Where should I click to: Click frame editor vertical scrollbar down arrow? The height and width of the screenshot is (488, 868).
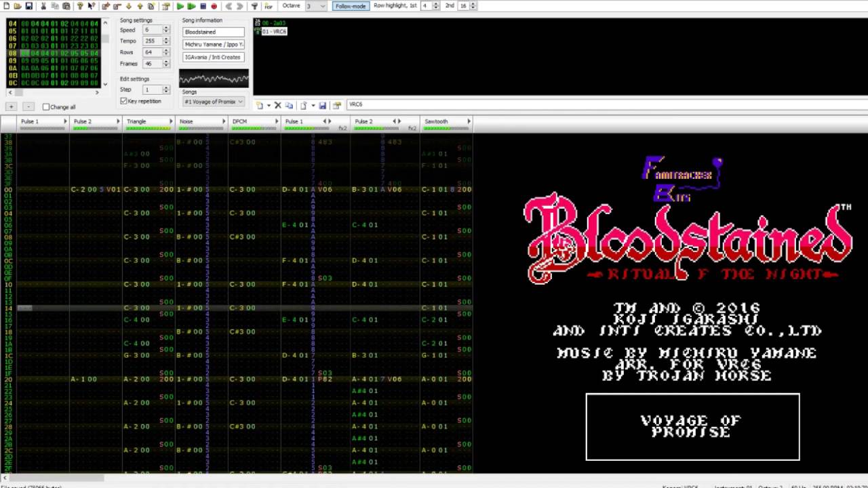coord(104,84)
